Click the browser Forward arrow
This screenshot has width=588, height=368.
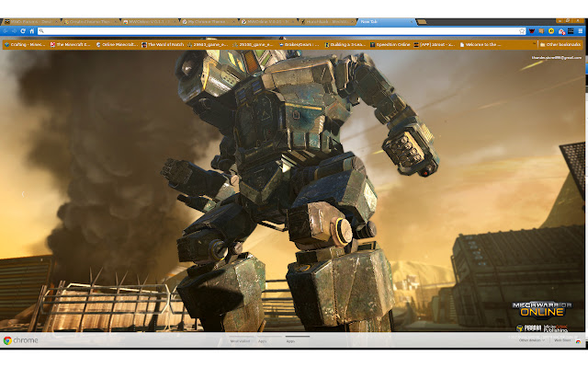tap(15, 31)
